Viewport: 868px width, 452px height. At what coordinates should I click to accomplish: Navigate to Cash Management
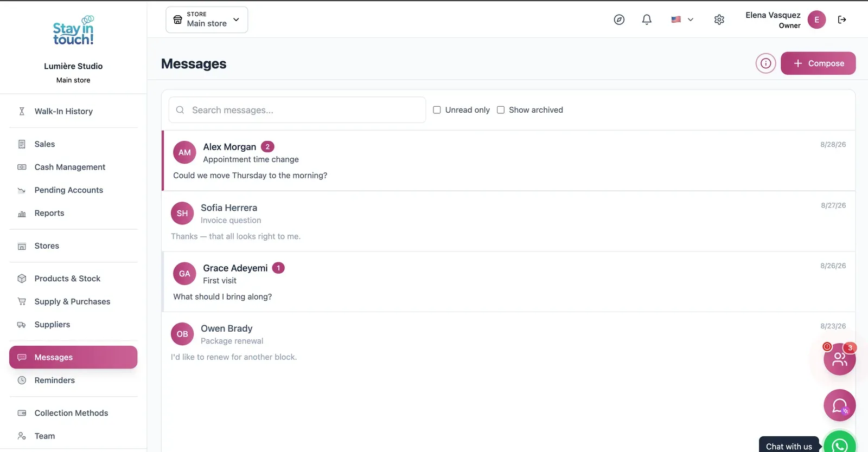(x=73, y=167)
